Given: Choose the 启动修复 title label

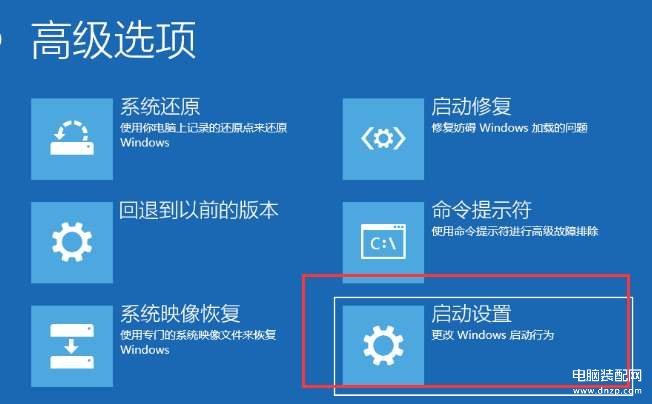Looking at the screenshot, I should [472, 106].
